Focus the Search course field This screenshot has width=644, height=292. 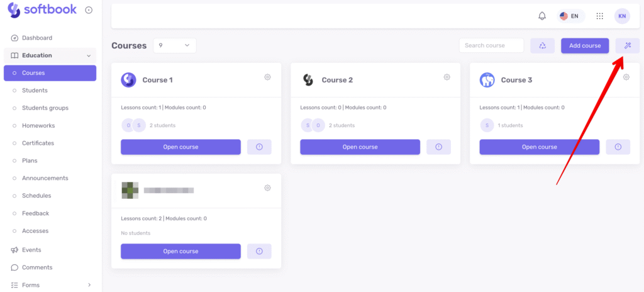[x=491, y=45]
